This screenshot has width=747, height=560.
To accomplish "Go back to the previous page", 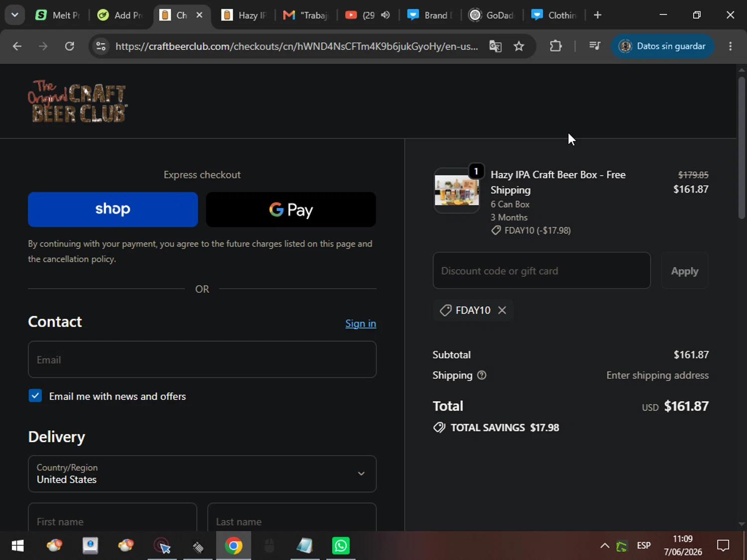I will click(17, 46).
